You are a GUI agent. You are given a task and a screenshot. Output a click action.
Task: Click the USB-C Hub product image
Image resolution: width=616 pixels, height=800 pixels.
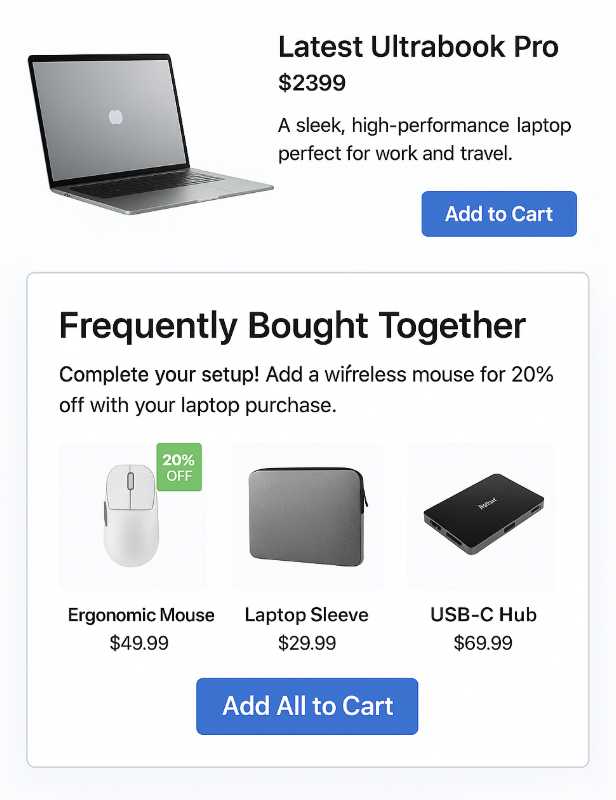pos(481,515)
